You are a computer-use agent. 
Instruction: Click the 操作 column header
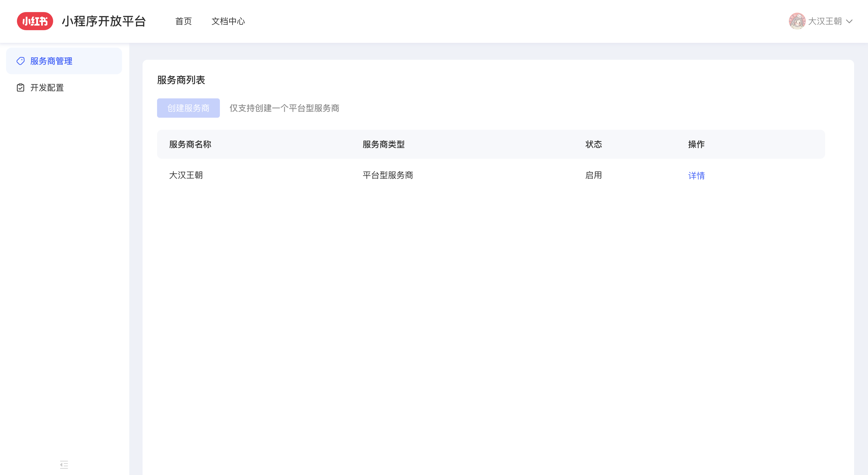696,145
